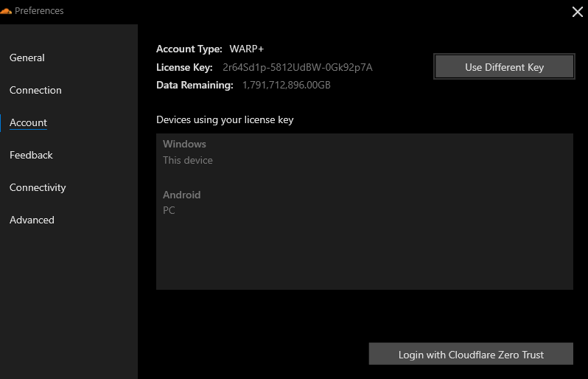Click the Use Different Key button
Image resolution: width=588 pixels, height=379 pixels.
(504, 67)
